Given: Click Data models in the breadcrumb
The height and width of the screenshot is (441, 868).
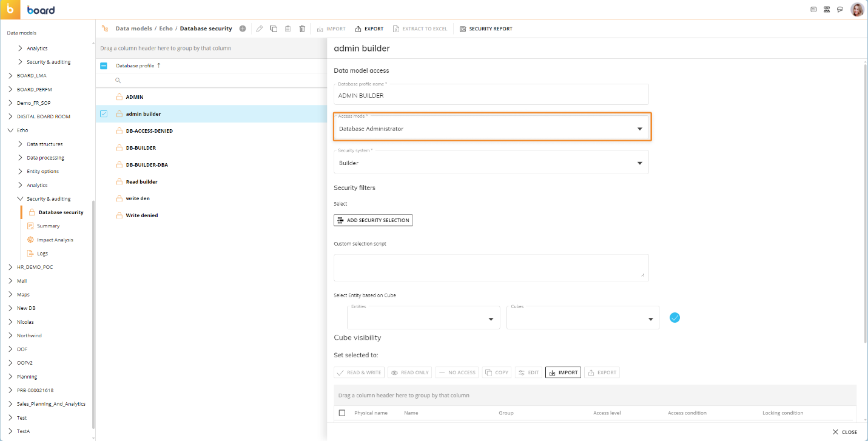Looking at the screenshot, I should point(133,29).
